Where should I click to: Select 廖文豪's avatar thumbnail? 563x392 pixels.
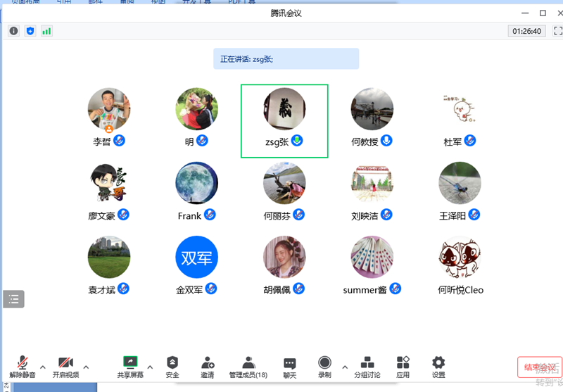click(109, 183)
